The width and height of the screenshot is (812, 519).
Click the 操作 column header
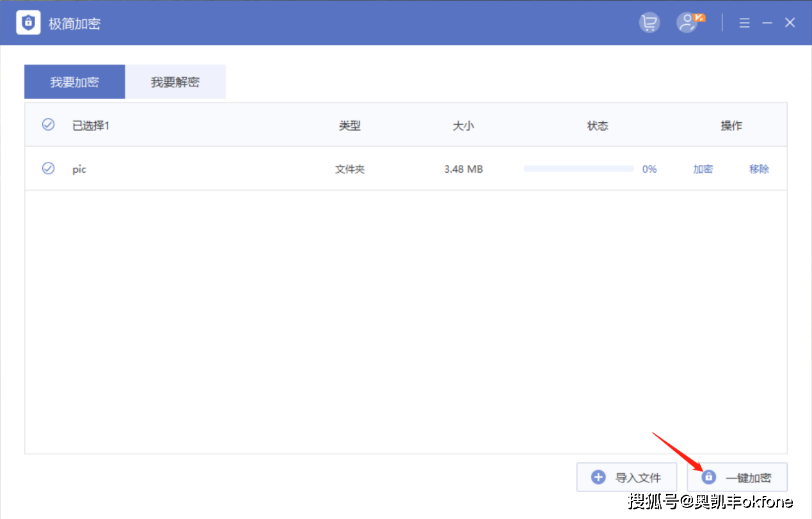[731, 125]
